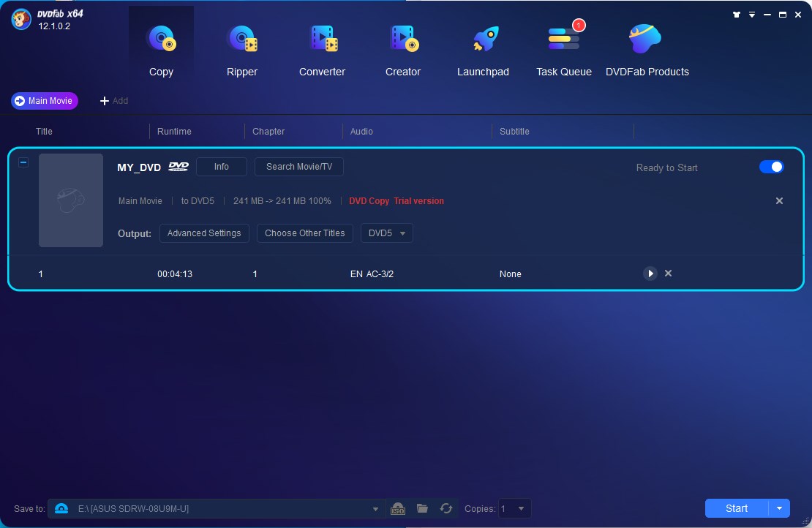Image resolution: width=812 pixels, height=528 pixels.
Task: Open the Main Movie copy mode menu
Action: pos(45,101)
